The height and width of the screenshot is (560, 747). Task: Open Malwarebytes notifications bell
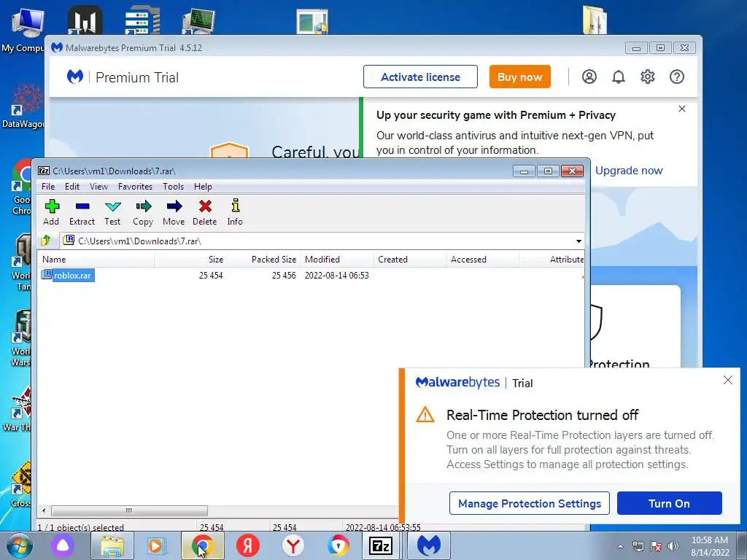(x=619, y=77)
